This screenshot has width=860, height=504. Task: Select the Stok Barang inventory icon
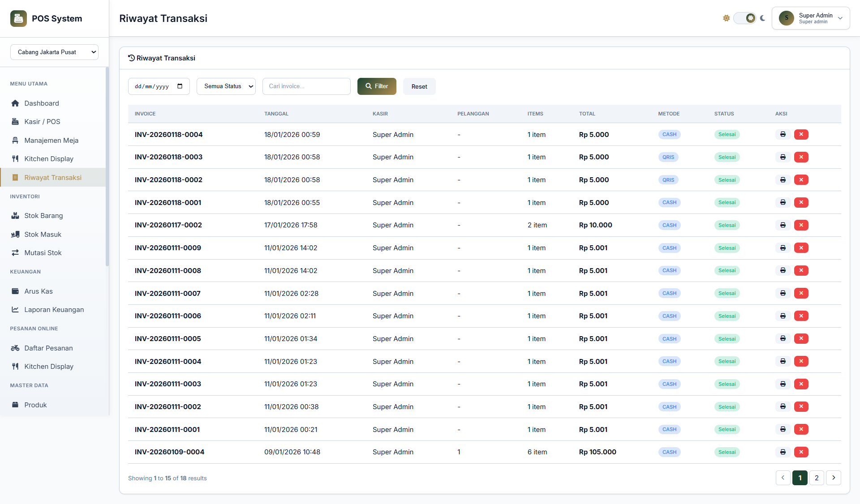pos(16,215)
